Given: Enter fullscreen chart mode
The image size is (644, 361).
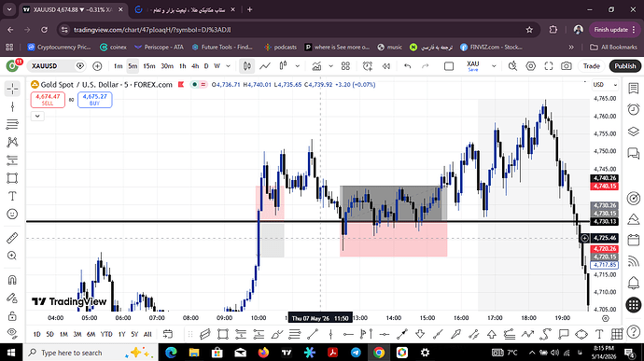Looking at the screenshot, I should [x=549, y=66].
